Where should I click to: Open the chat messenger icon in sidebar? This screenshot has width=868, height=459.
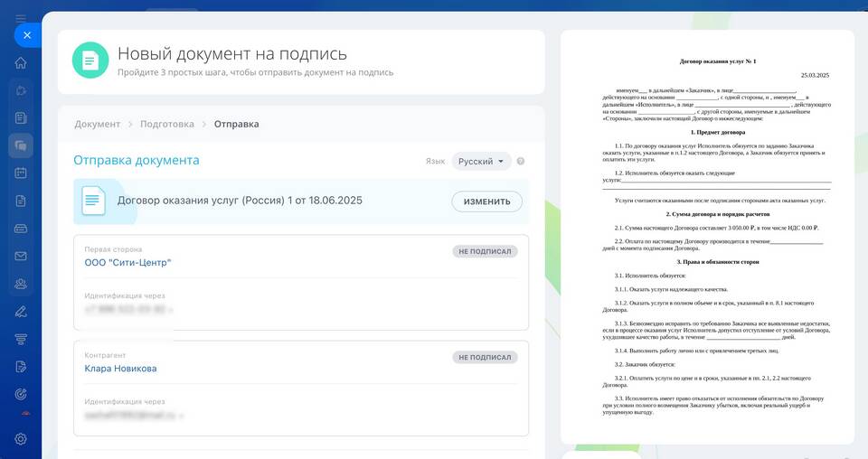(21, 145)
